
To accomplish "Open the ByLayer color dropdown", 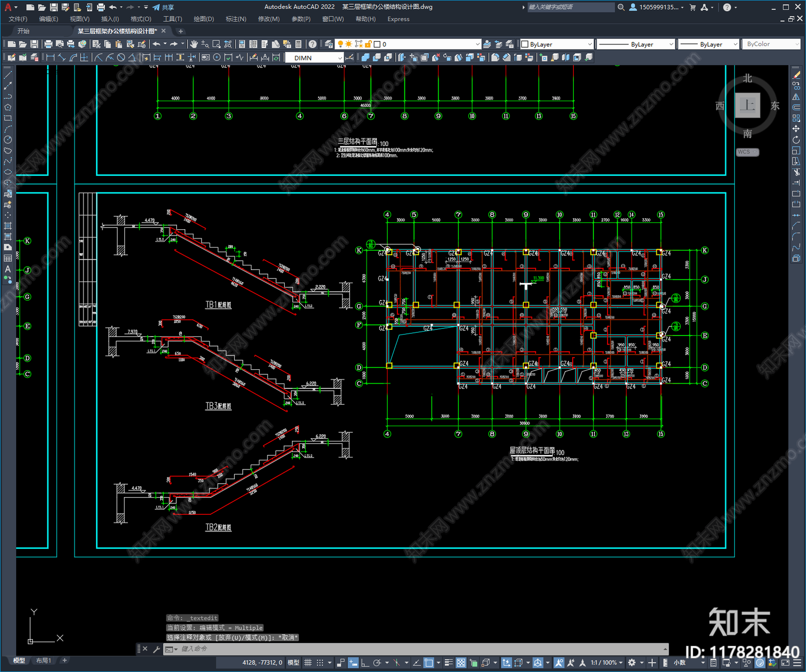I will point(557,44).
